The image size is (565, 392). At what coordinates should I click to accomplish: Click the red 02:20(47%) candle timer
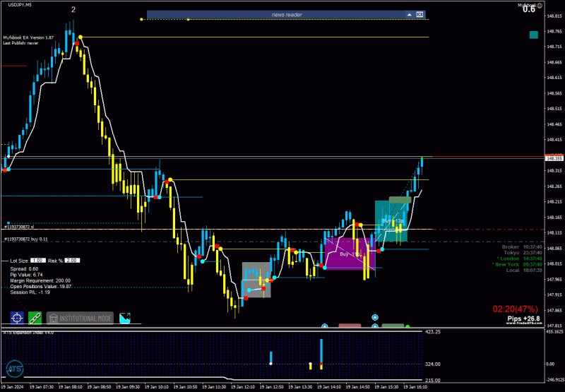(516, 309)
